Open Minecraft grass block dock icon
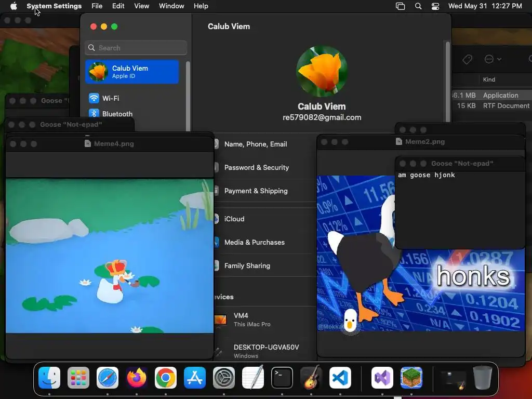The height and width of the screenshot is (399, 532). click(411, 377)
